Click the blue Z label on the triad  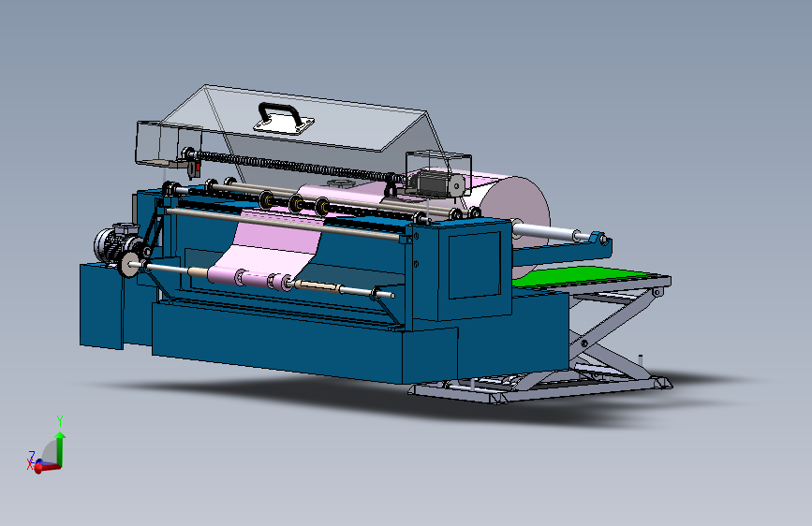tap(32, 456)
